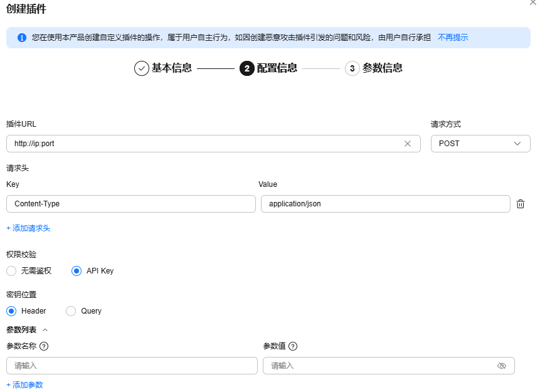Click the 参数名称 input field
The image size is (540, 392).
click(132, 366)
